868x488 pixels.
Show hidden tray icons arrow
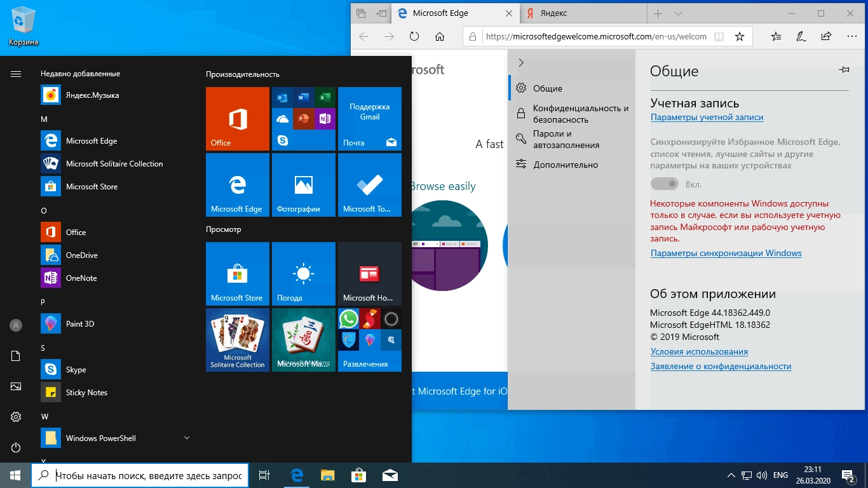point(730,475)
